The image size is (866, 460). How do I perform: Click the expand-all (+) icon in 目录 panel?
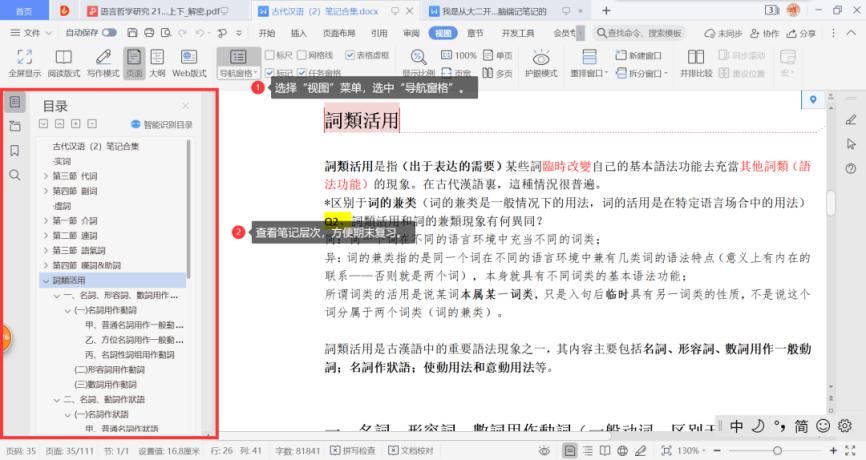point(76,124)
